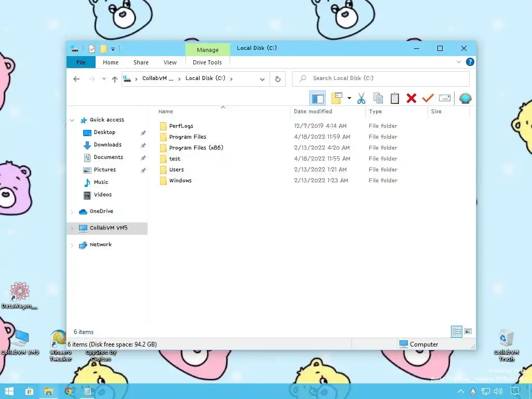Click the Cut scissors icon
Viewport: 532px width, 399px height.
pos(361,98)
